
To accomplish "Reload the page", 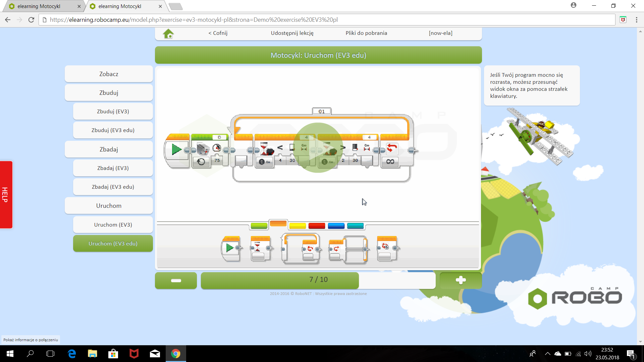I will (31, 20).
